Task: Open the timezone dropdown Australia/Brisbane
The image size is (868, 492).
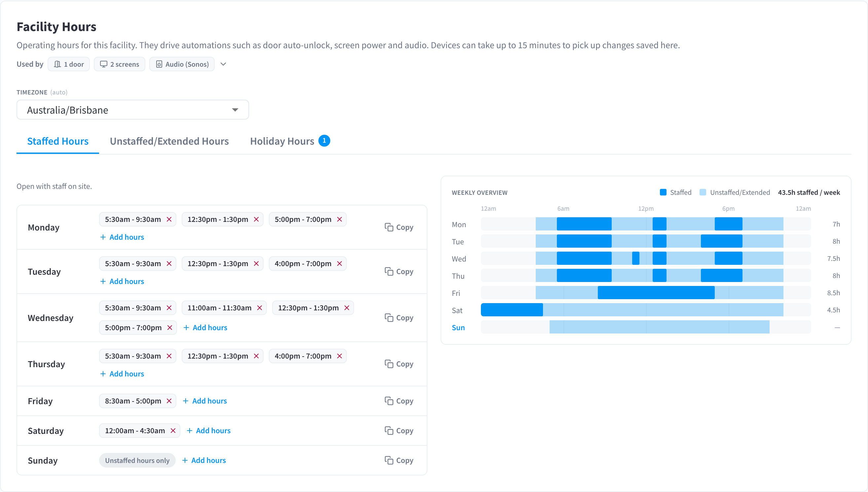Action: click(132, 110)
